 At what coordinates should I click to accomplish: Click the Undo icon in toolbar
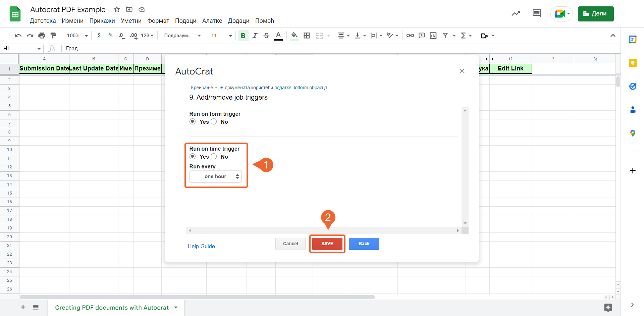click(x=18, y=36)
